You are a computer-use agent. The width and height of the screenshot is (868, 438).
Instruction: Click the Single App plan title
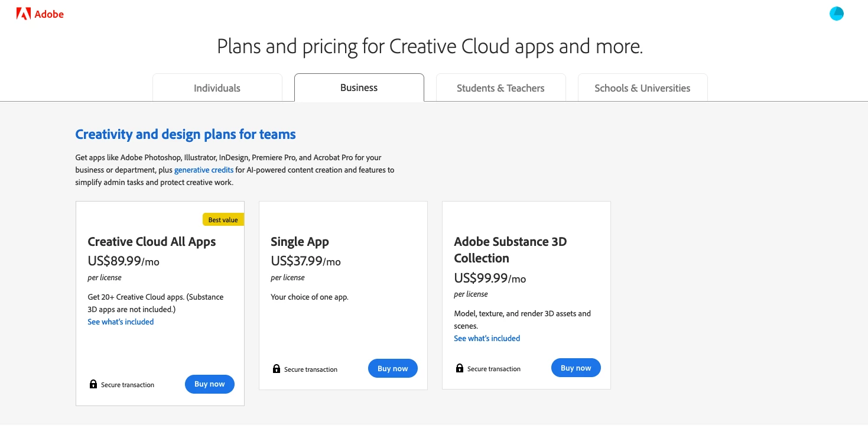point(300,242)
